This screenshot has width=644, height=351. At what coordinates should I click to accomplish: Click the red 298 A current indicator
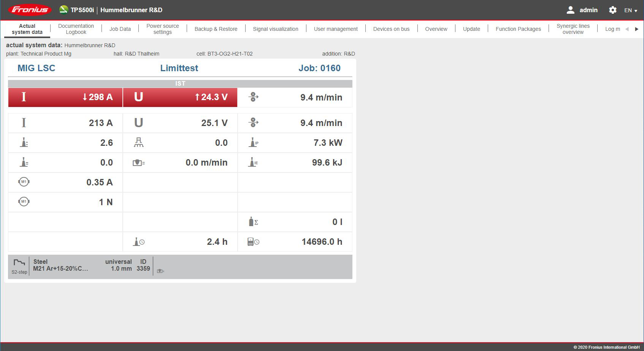[x=65, y=97]
